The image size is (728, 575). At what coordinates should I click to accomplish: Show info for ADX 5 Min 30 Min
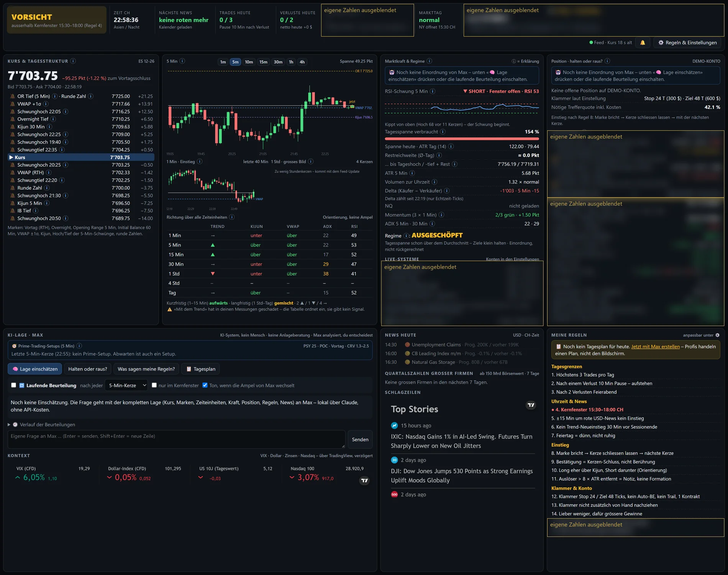(x=432, y=224)
